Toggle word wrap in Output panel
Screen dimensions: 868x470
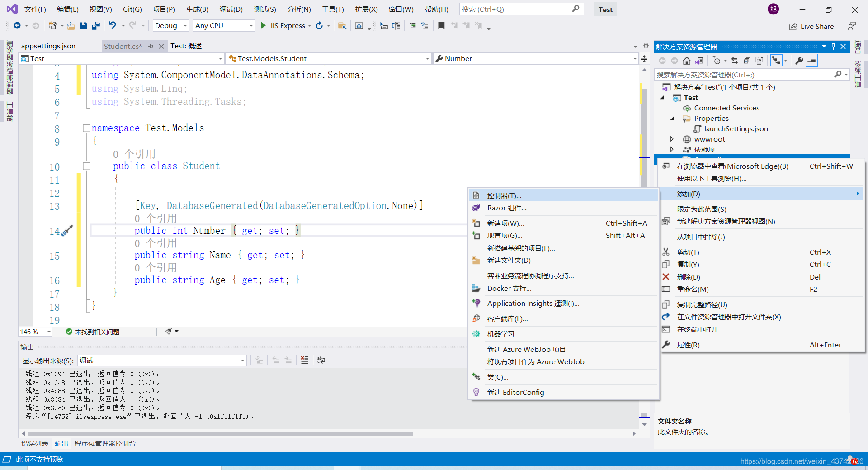point(321,360)
